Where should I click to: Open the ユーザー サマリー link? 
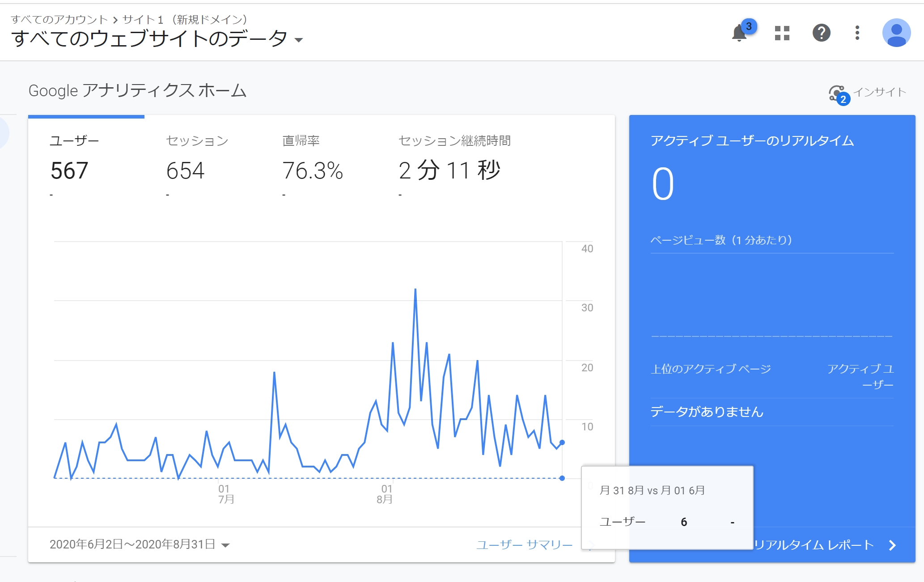(x=524, y=544)
